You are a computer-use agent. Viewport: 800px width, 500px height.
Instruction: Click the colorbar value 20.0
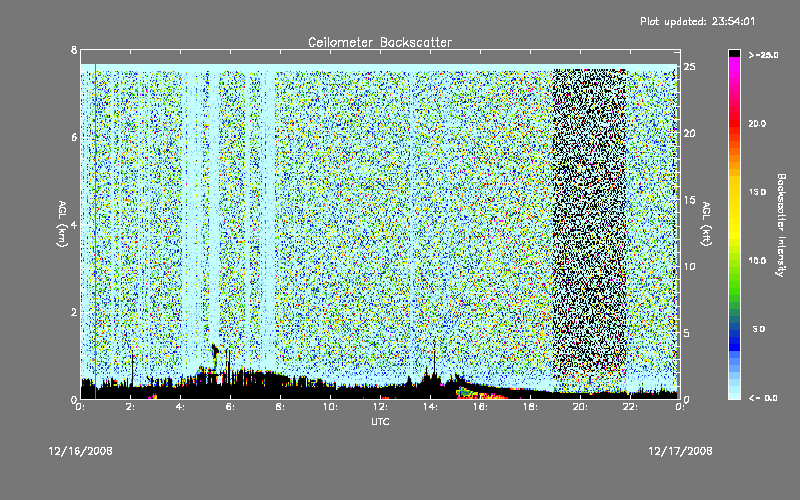[x=757, y=124]
